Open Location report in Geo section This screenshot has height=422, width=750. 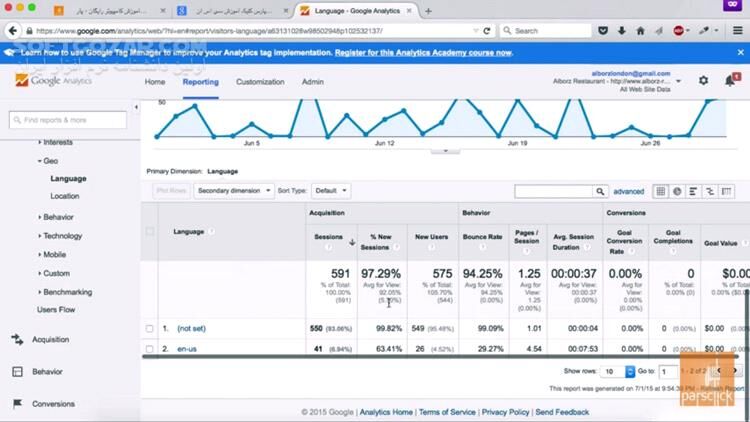65,196
